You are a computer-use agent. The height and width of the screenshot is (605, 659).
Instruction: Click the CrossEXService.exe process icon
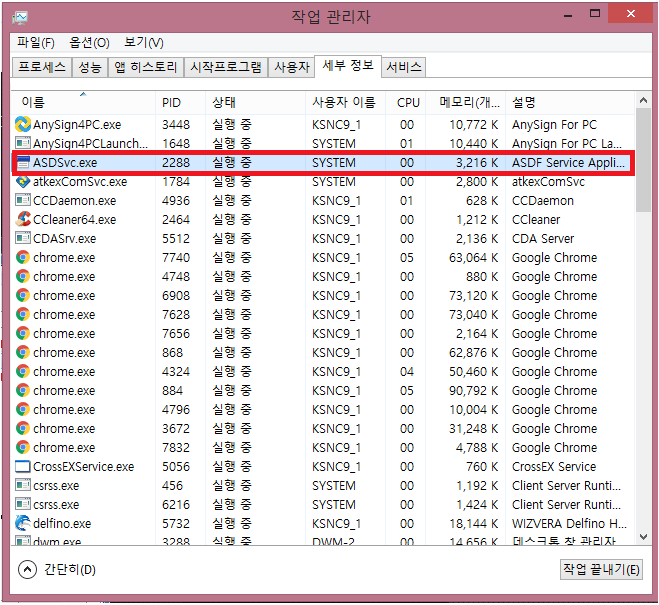[23, 466]
